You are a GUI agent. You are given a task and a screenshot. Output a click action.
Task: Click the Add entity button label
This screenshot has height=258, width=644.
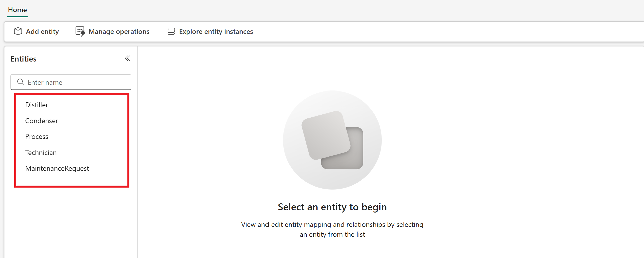click(42, 32)
